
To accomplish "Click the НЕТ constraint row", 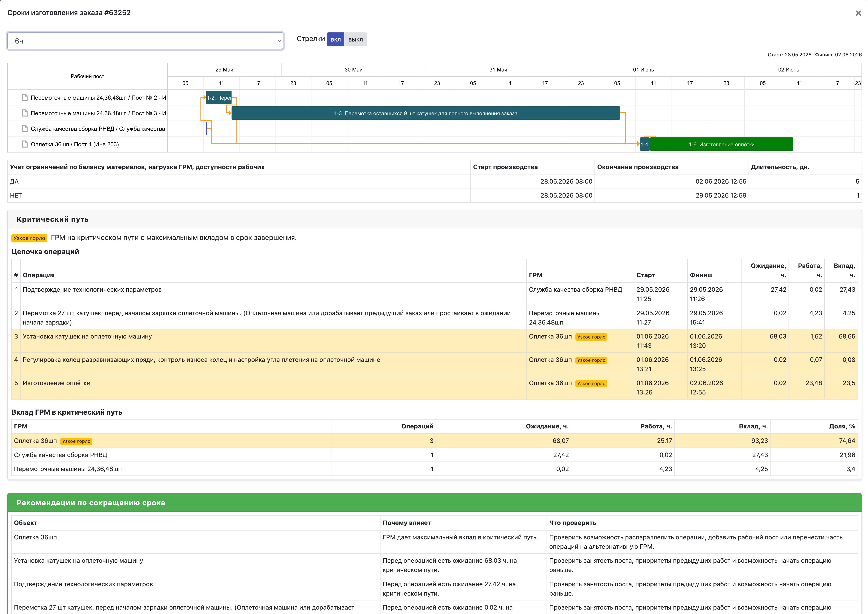I will point(434,196).
